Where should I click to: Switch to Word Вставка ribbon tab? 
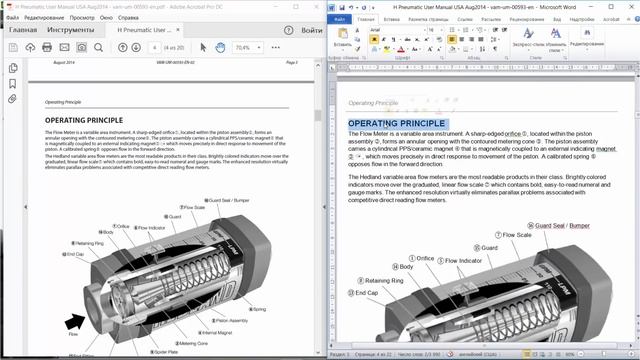click(391, 19)
